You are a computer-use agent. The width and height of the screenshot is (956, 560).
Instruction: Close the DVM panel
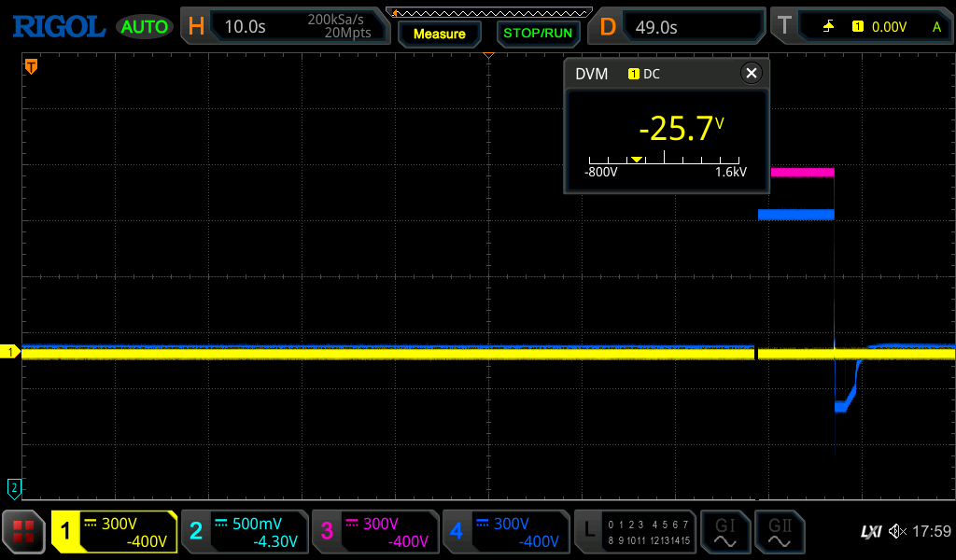click(751, 74)
